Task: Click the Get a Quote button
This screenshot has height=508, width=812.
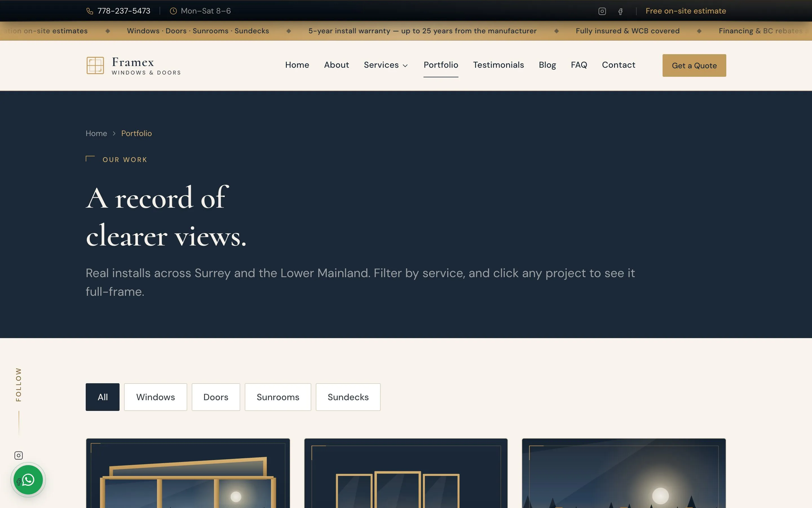Action: [x=694, y=65]
